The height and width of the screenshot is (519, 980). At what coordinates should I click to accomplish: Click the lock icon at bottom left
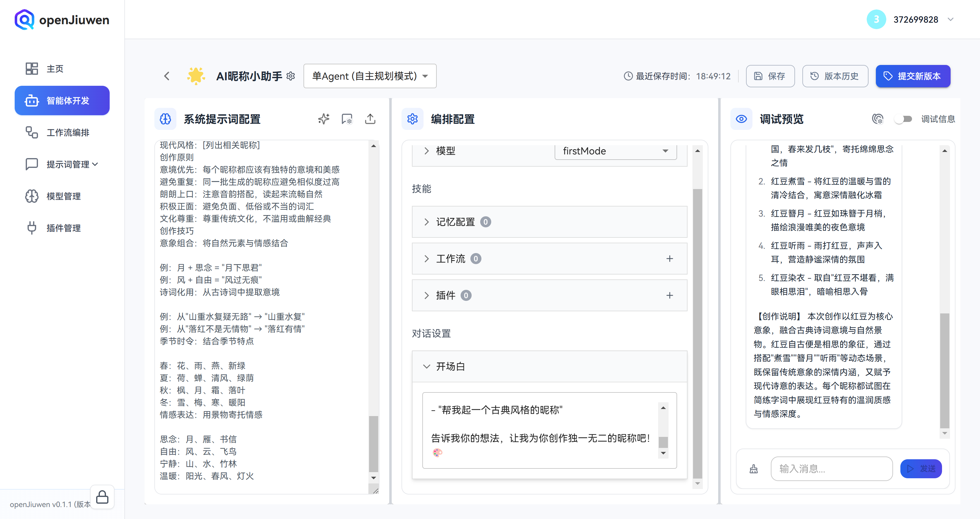(102, 497)
